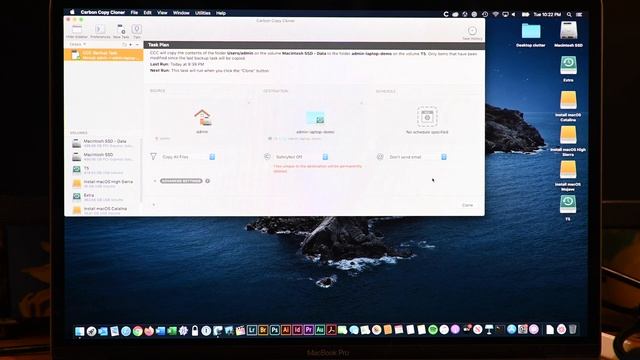The image size is (640, 360).
Task: Open Trash in the Dock
Action: 573,329
